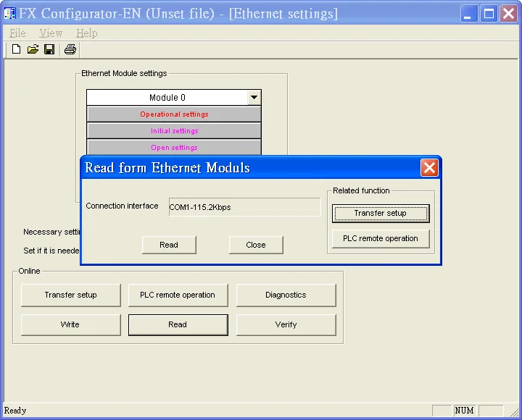
Task: Click the Save floppy disk icon
Action: (49, 49)
